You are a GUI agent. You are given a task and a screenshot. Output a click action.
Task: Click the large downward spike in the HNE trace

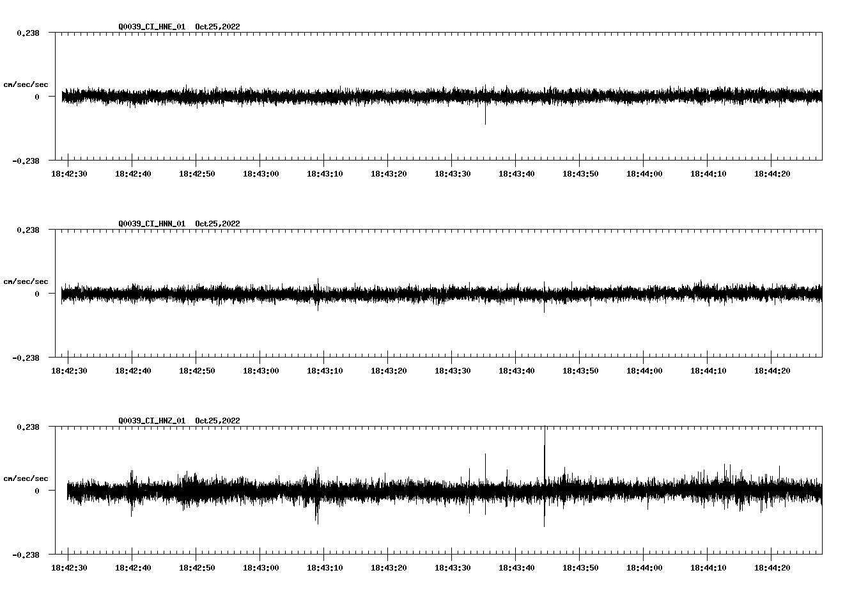(x=485, y=115)
